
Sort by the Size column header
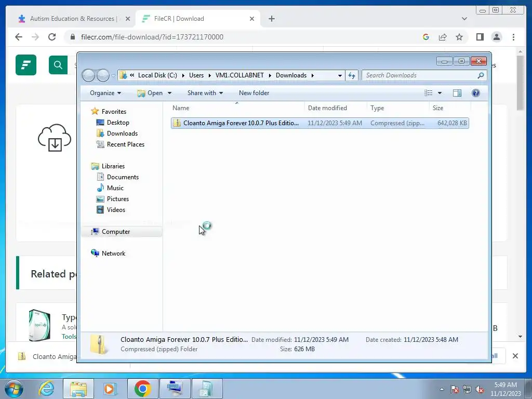pyautogui.click(x=450, y=108)
